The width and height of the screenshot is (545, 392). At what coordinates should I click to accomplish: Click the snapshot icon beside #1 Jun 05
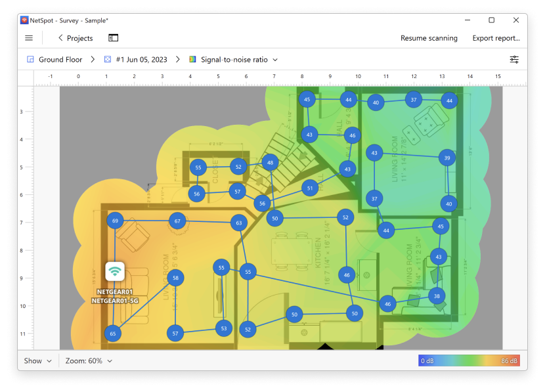coord(108,60)
